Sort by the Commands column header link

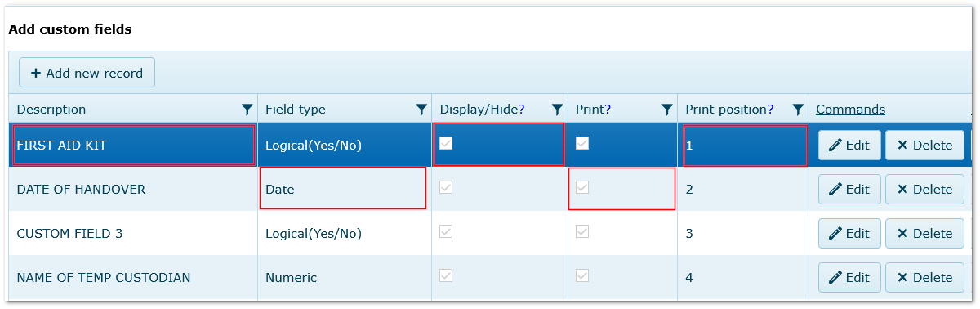click(850, 110)
